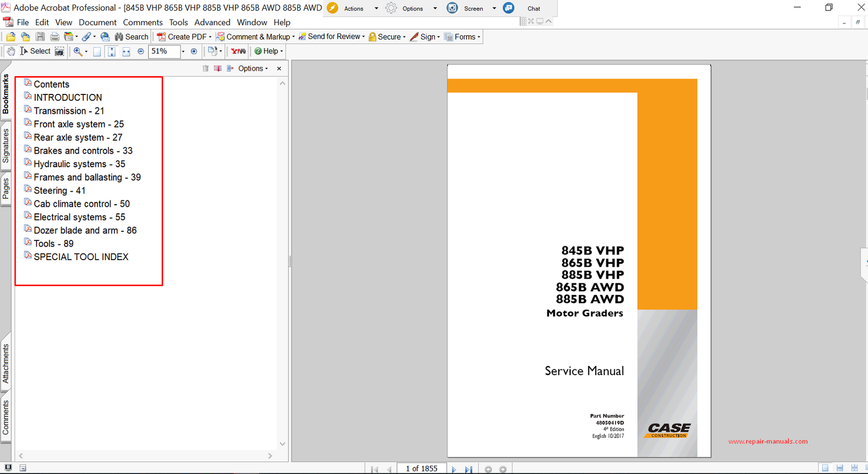Go to the last page
Screen dimensions: 868x474
point(468,469)
